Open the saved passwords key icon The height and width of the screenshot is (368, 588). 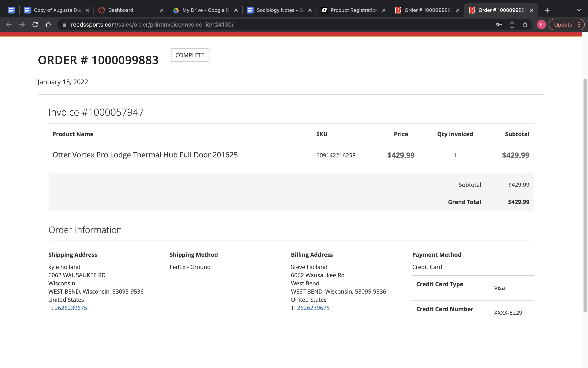pos(499,25)
